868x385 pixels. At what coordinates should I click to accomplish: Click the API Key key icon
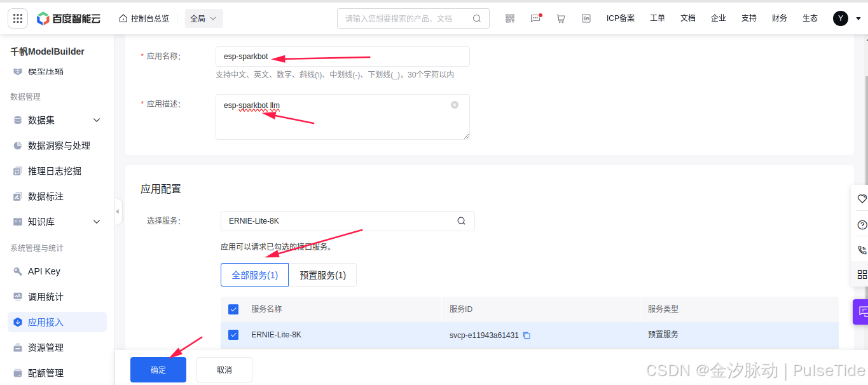pyautogui.click(x=18, y=271)
